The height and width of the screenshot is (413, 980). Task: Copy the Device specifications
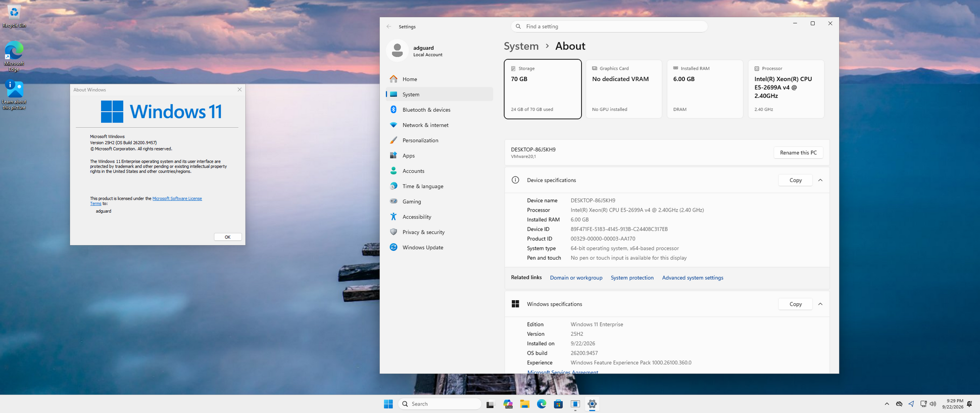[795, 181]
